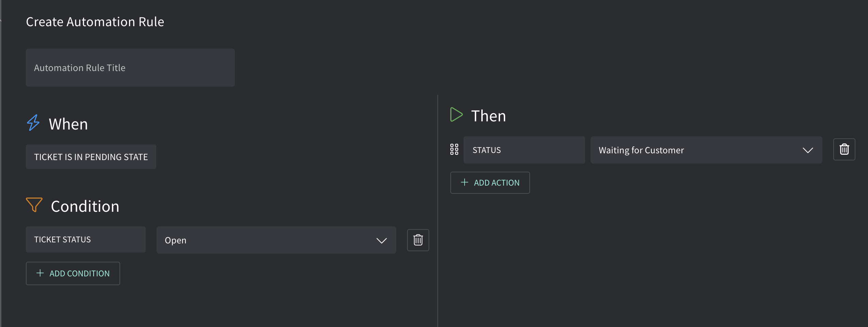Click the blue lightning bolt When icon

tap(33, 123)
